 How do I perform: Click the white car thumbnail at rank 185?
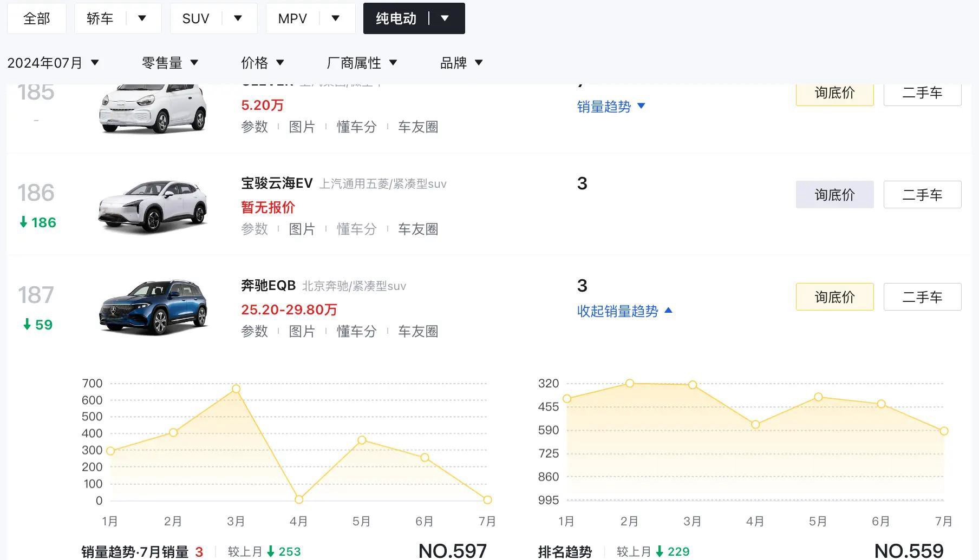click(x=153, y=108)
